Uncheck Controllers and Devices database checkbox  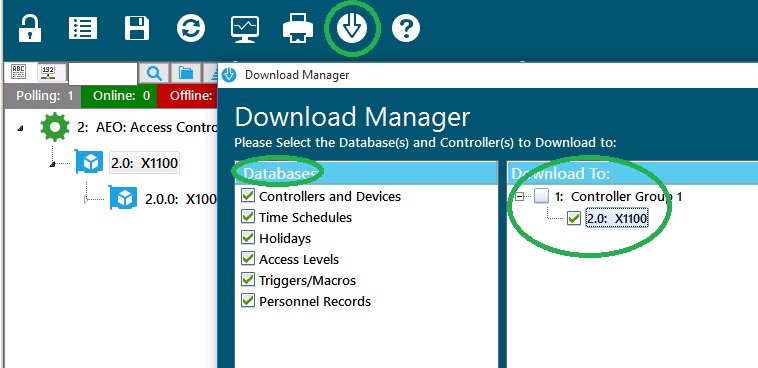[x=248, y=195]
